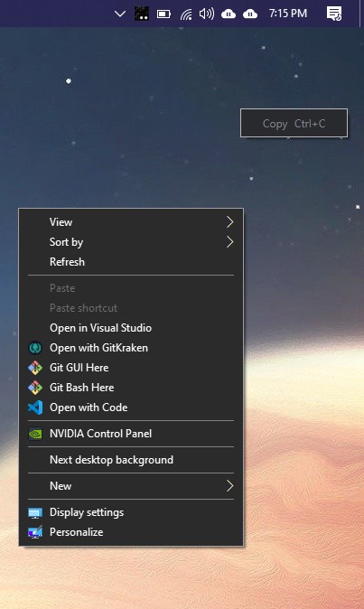Show hidden system tray icons chevron
Screen dimensions: 364x609
click(120, 14)
